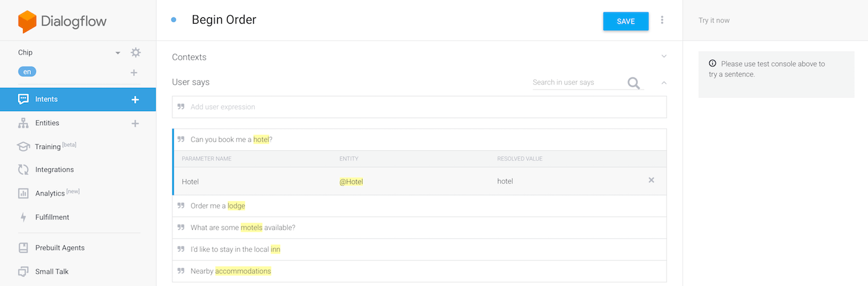
Task: Collapse the User says section
Action: [663, 82]
